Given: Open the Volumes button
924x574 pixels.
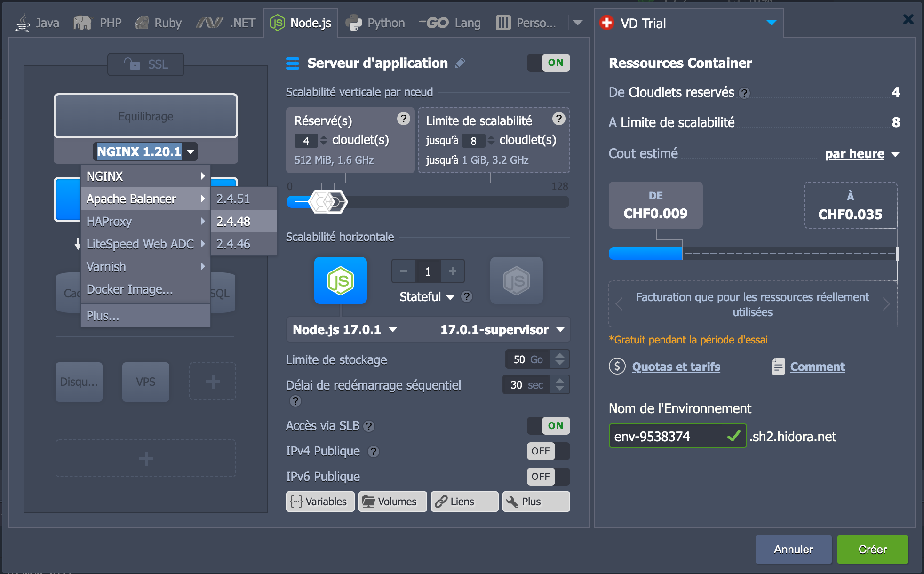Looking at the screenshot, I should [x=392, y=502].
